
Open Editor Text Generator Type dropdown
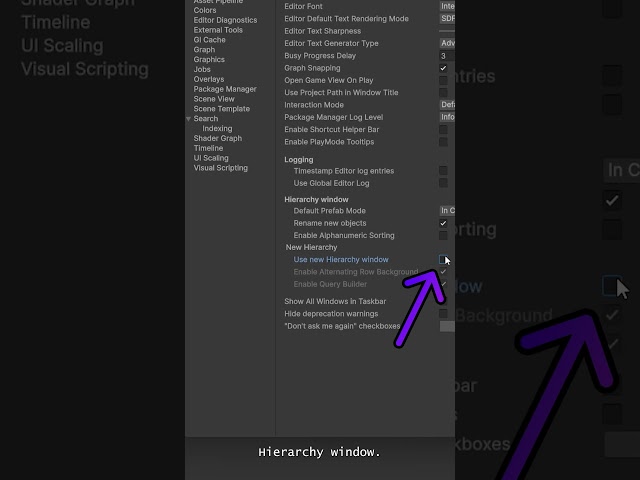pyautogui.click(x=447, y=43)
